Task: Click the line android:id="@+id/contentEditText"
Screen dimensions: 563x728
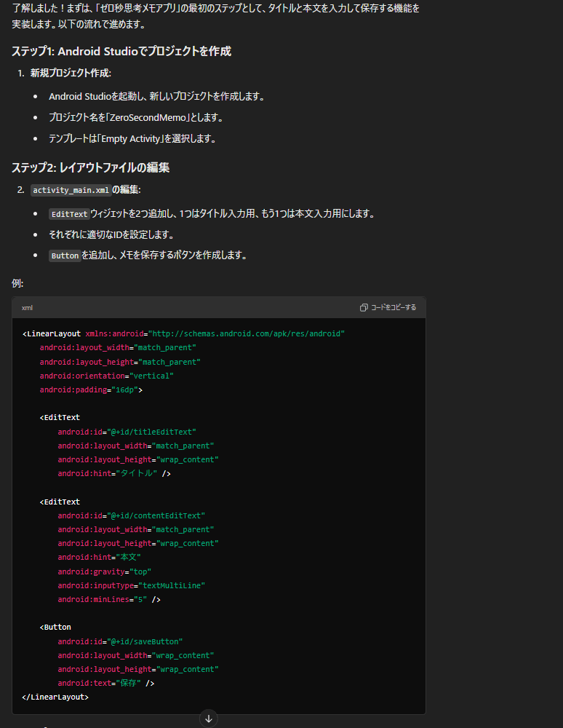Action: coord(131,515)
